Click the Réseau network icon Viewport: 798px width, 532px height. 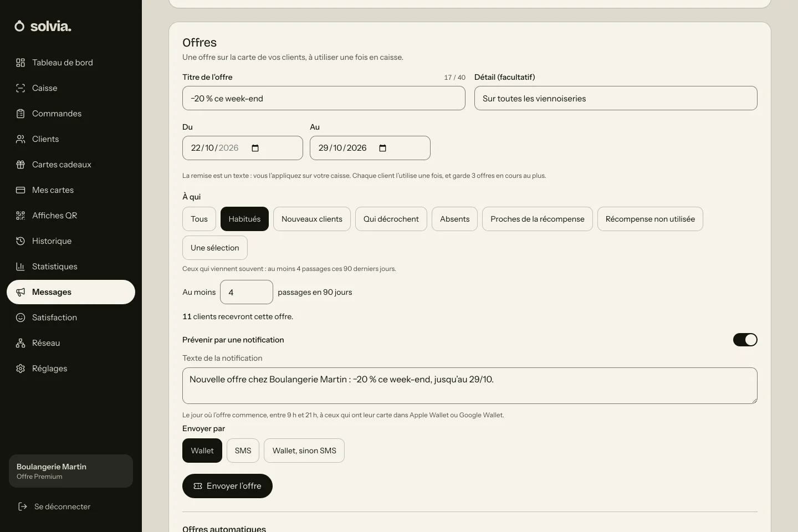21,343
